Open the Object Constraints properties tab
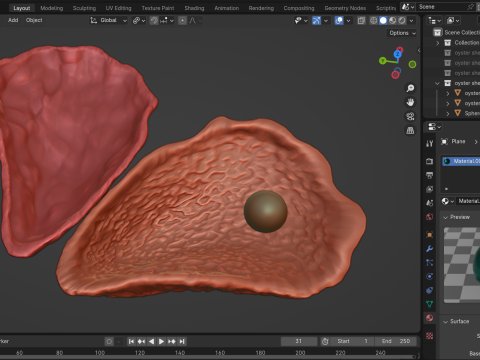 pos(430,290)
